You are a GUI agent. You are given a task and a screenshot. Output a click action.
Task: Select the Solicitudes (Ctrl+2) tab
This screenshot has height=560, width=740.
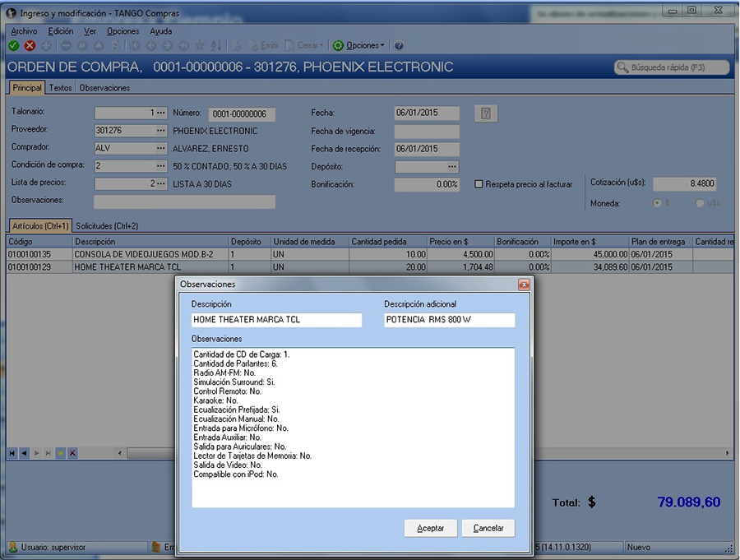coord(107,225)
